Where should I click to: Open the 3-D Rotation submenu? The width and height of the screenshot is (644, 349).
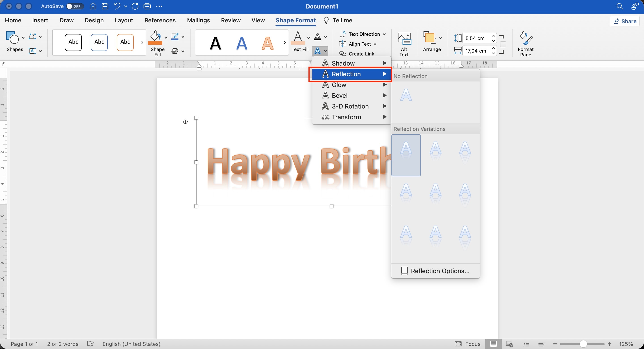[352, 106]
